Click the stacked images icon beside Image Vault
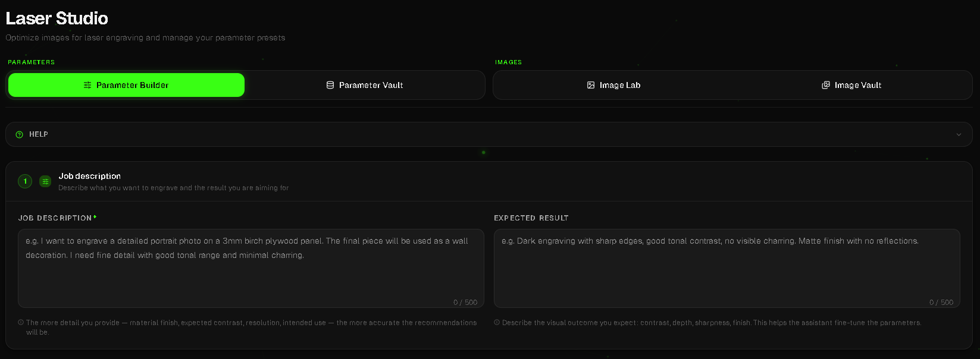Screen dimensions: 980x359 [x=826, y=85]
